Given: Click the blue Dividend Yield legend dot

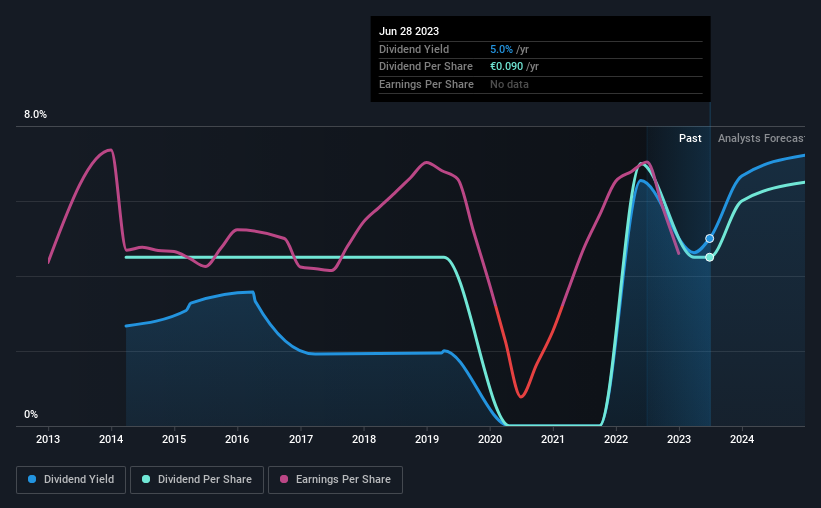Looking at the screenshot, I should coord(32,479).
